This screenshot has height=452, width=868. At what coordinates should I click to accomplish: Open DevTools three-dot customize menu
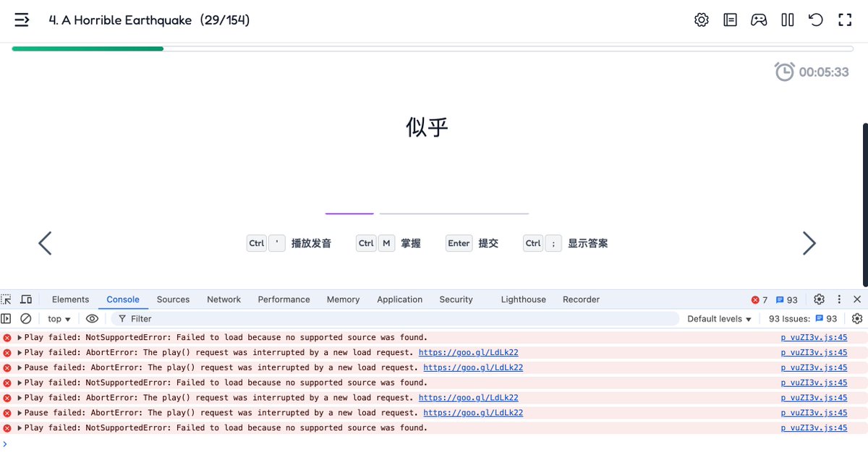click(x=839, y=299)
